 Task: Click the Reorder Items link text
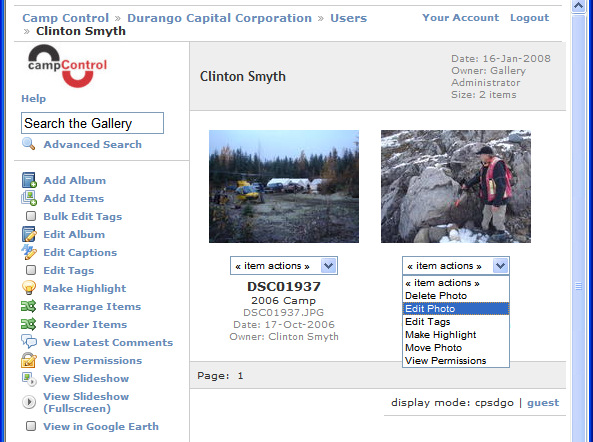tap(85, 324)
